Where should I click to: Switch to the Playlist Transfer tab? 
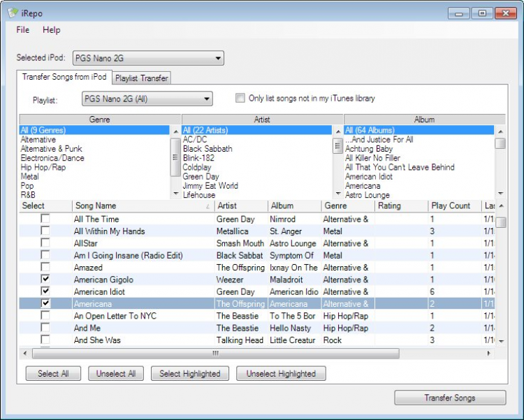coord(141,78)
